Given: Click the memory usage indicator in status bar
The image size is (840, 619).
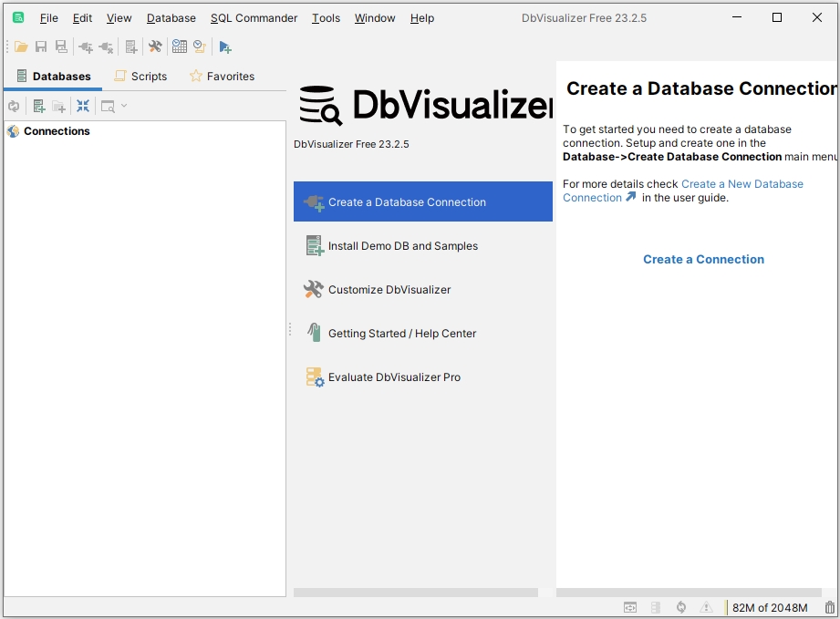Looking at the screenshot, I should pyautogui.click(x=770, y=608).
